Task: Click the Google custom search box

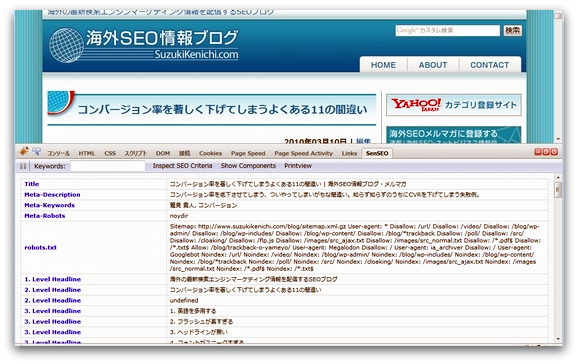Action: coord(448,31)
